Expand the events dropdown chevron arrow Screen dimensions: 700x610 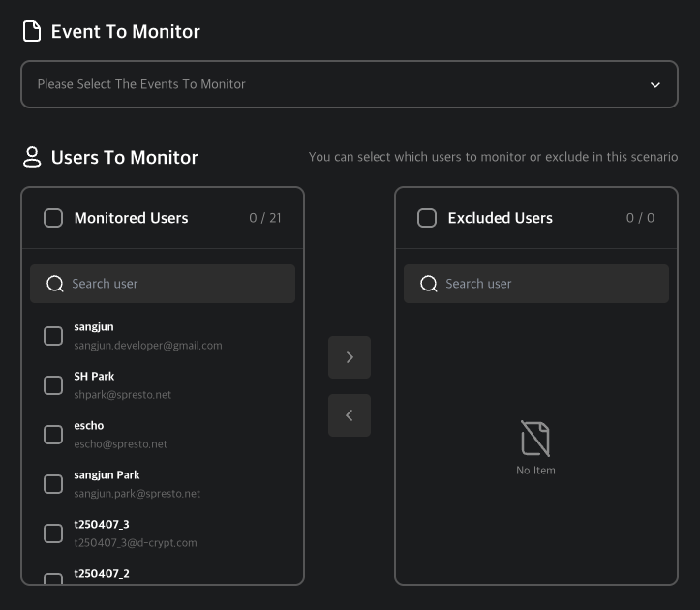(655, 85)
